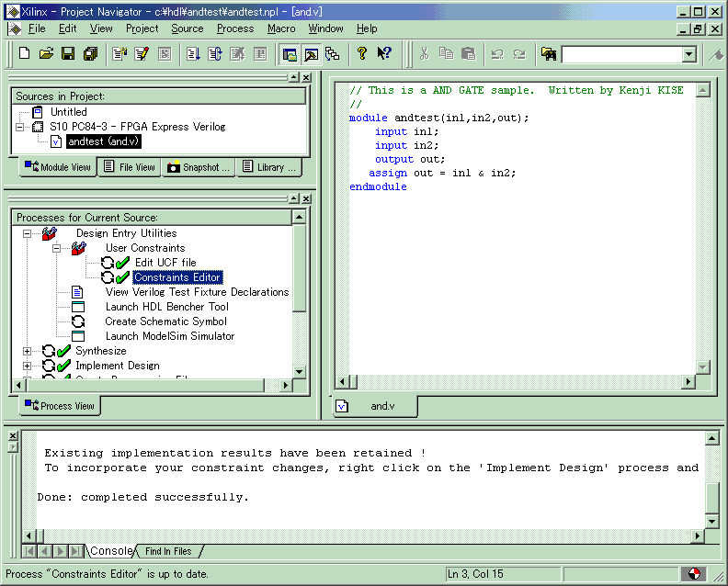
Task: Select the Edit UCF file process
Action: point(165,263)
